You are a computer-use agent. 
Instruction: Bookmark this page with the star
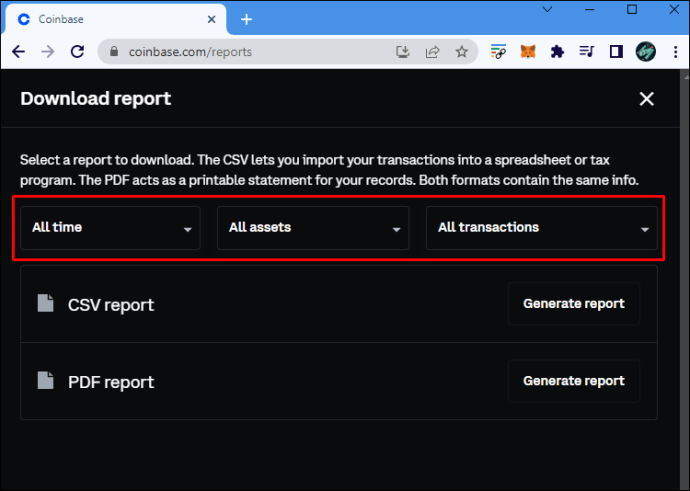tap(461, 52)
